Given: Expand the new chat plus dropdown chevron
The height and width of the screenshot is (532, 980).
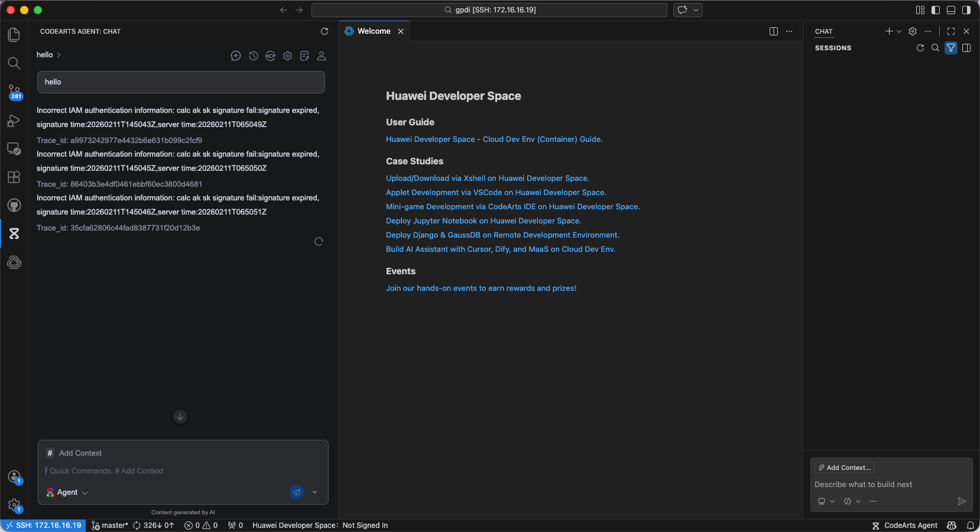Looking at the screenshot, I should click(899, 31).
